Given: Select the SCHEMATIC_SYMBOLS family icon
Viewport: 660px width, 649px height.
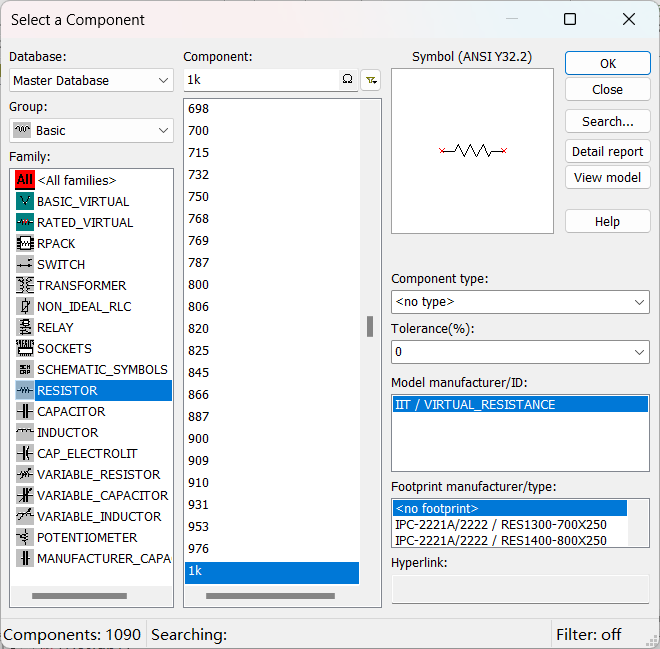Looking at the screenshot, I should [25, 370].
